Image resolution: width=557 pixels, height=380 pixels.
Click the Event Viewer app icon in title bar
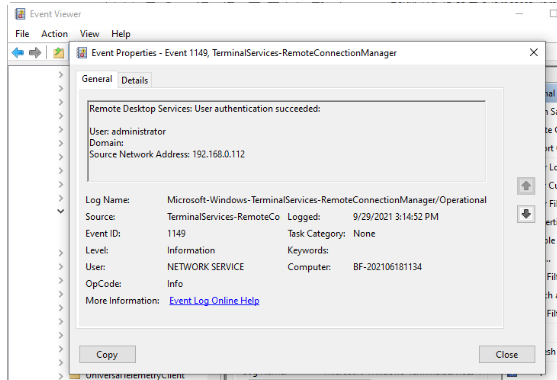[20, 14]
